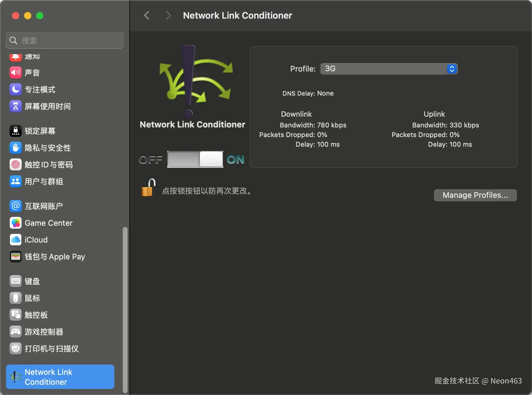The height and width of the screenshot is (395, 532).
Task: Click the Touch ID (触控 ID 与密码) fingerprint icon
Action: (x=16, y=164)
